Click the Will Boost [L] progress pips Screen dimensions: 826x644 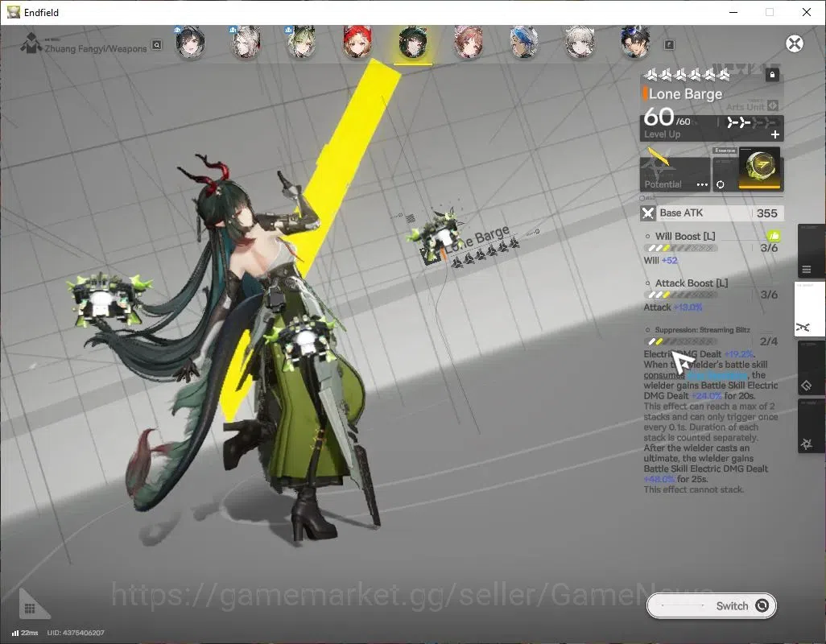click(680, 248)
